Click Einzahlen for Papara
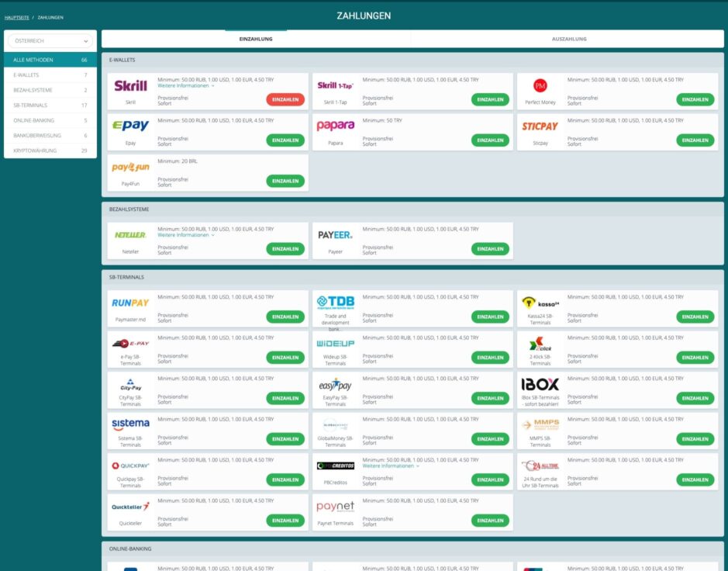Viewport: 728px width, 571px height. click(x=490, y=140)
